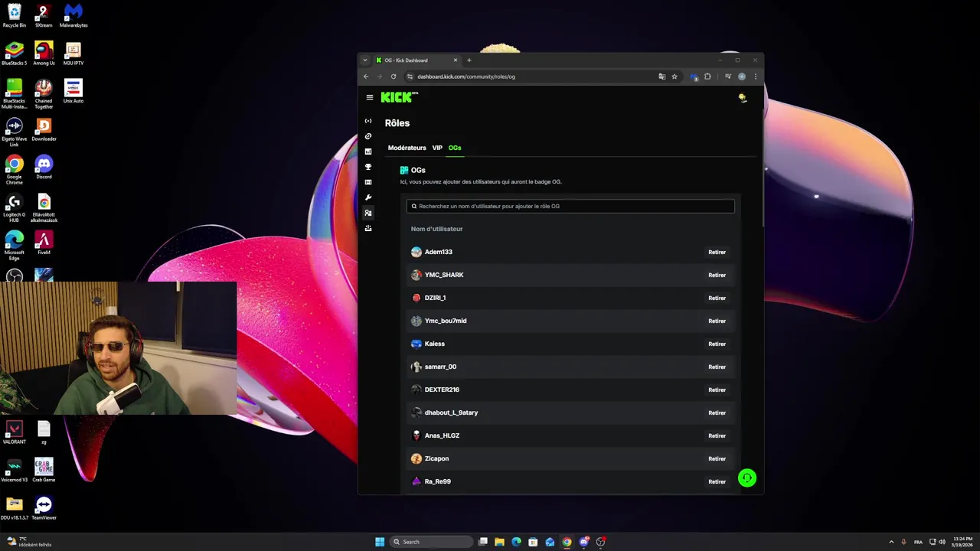
Task: Select the OGs tab
Action: pyautogui.click(x=455, y=148)
